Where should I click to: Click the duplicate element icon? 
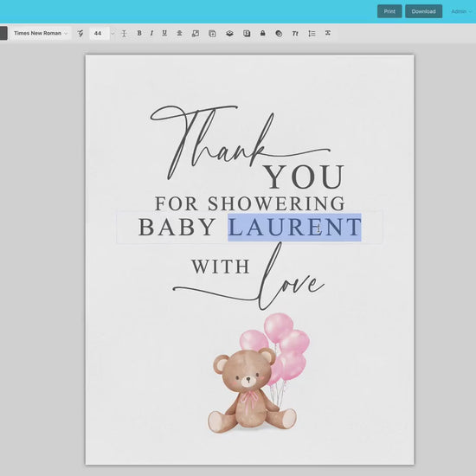point(212,34)
